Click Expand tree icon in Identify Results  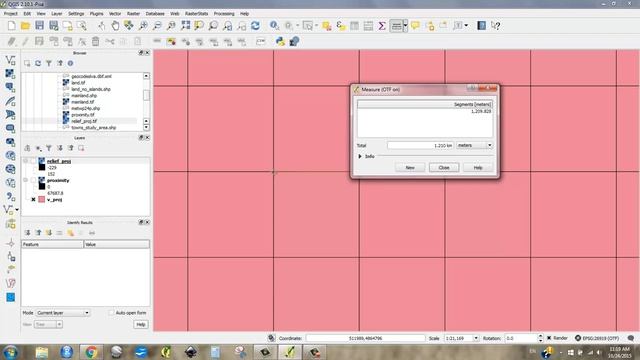point(27,233)
